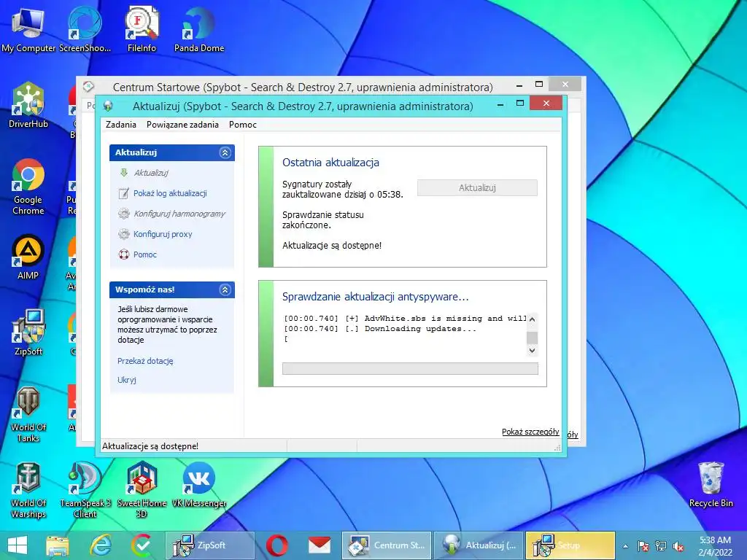Image resolution: width=747 pixels, height=560 pixels.
Task: Click the gear icon beside Konfiguruj harmonogramy
Action: tap(124, 214)
